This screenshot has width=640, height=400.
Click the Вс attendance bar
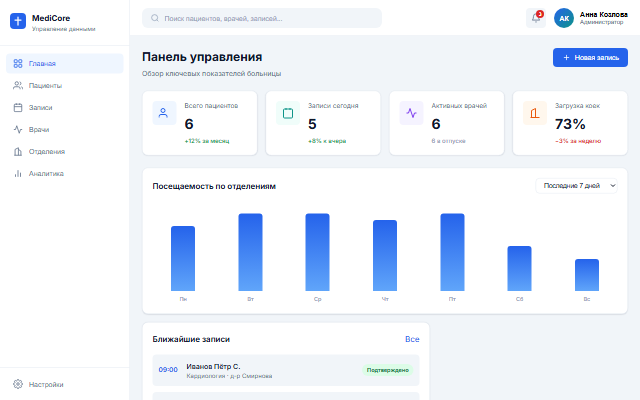pyautogui.click(x=587, y=275)
